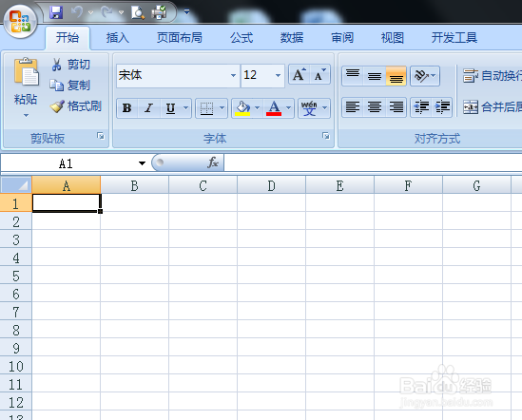Image resolution: width=522 pixels, height=420 pixels.
Task: Expand phonetic guide options arrow
Action: 325,107
